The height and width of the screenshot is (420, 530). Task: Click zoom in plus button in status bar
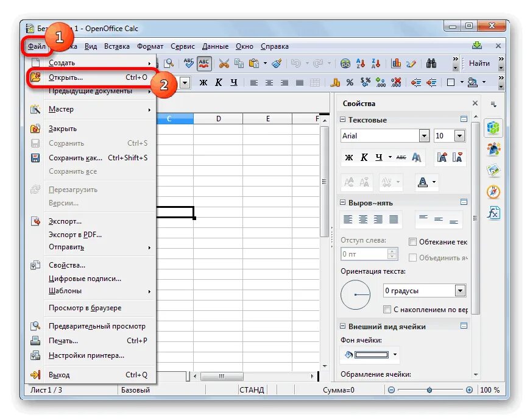tap(469, 390)
